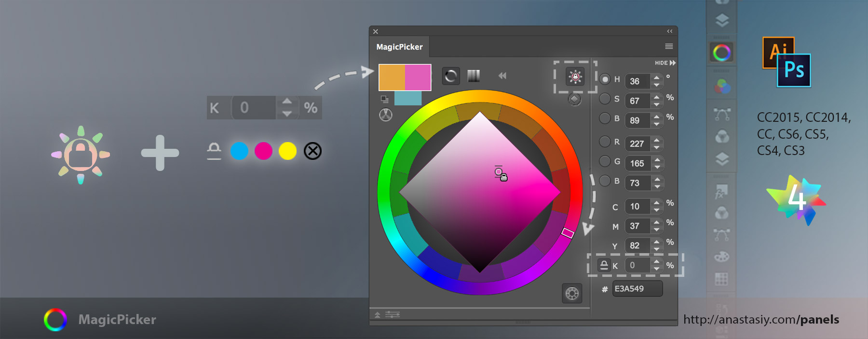Open the grid swatches dock icon
868x339 pixels.
721,279
